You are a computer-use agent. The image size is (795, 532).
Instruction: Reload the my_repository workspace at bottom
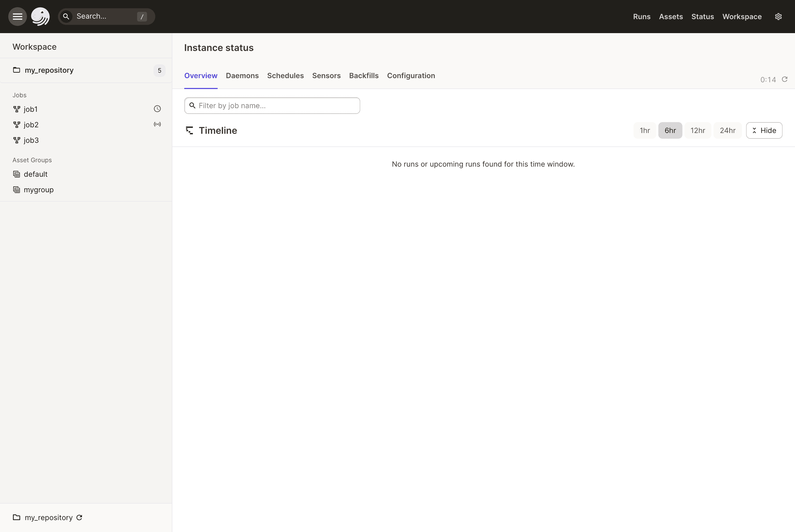pyautogui.click(x=79, y=518)
